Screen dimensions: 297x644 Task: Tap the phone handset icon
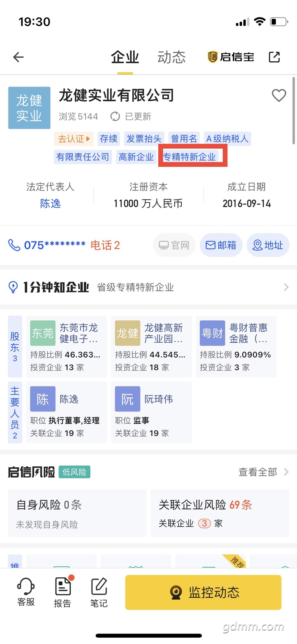click(14, 245)
